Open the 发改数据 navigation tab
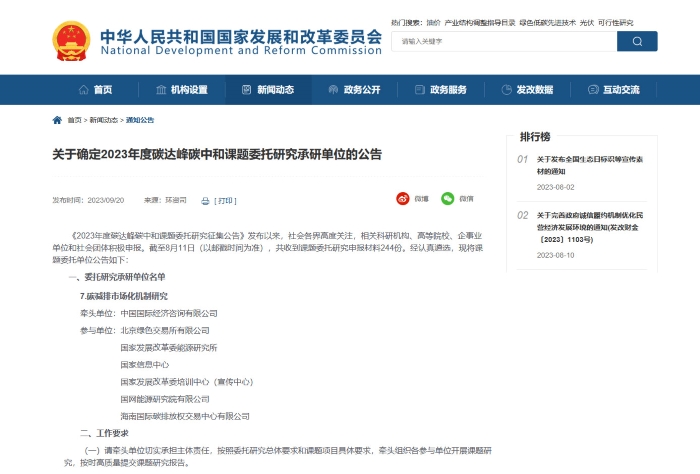 pos(527,90)
